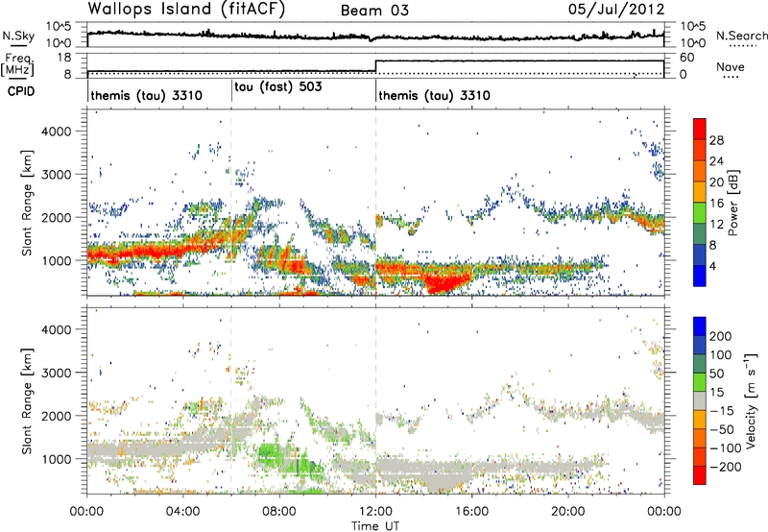Click the '200' tick on the Velocity scale

pos(721,336)
